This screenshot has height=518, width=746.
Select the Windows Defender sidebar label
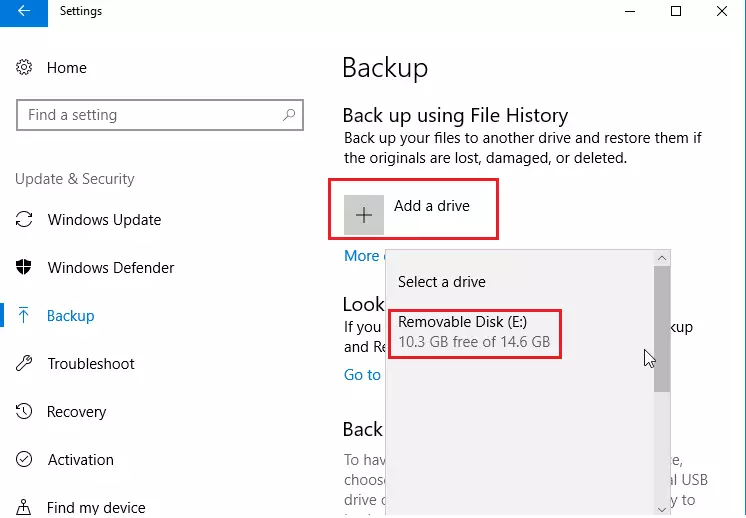[x=111, y=268]
